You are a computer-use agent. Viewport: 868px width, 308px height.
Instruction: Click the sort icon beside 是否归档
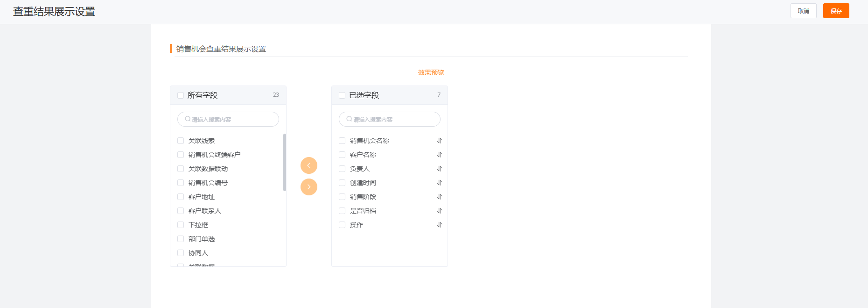[x=439, y=211]
